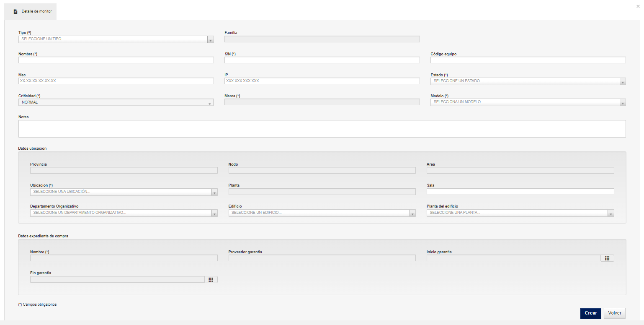Click the expediente de compra Nombre field
This screenshot has height=325, width=644.
click(x=124, y=258)
